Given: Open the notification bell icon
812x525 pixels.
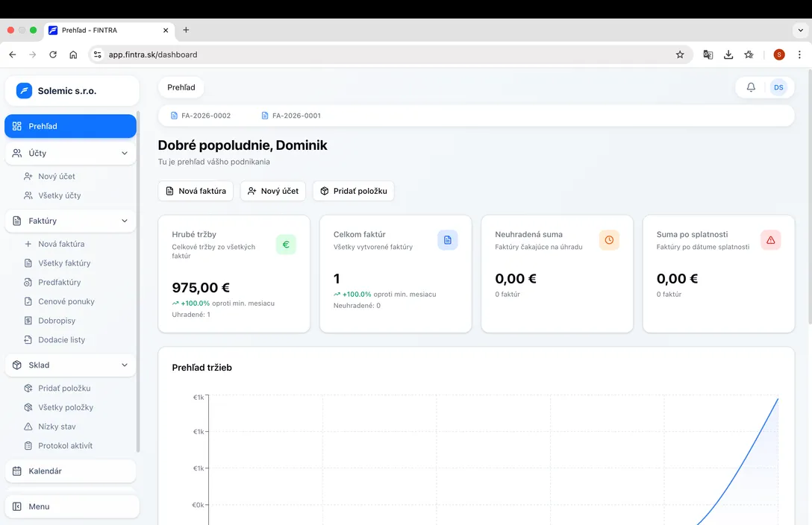Looking at the screenshot, I should [750, 87].
